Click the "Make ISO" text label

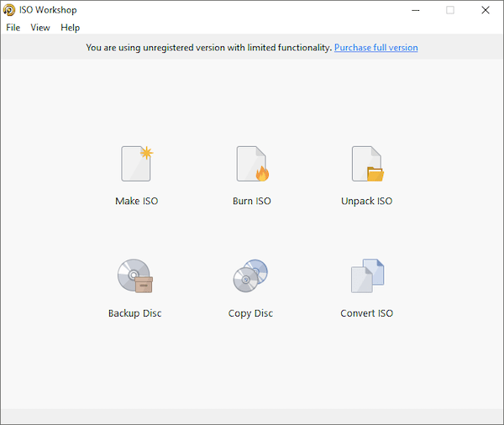pyautogui.click(x=136, y=202)
